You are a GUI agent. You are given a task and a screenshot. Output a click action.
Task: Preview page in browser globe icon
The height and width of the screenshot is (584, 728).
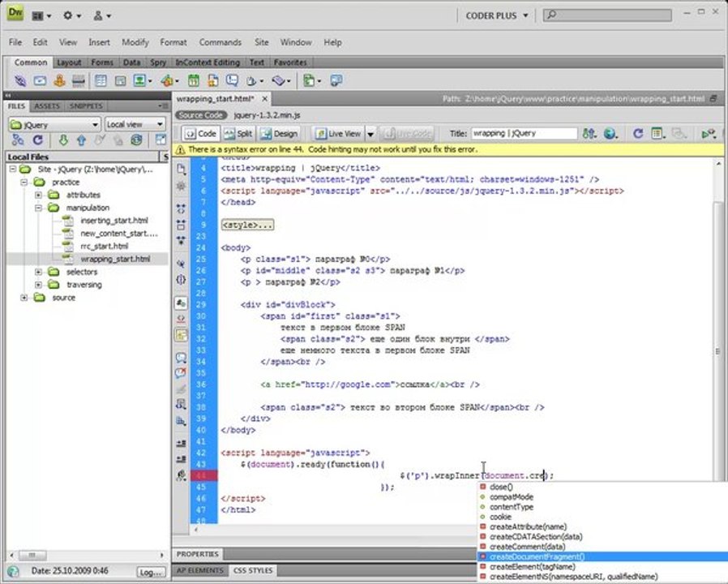tap(611, 134)
